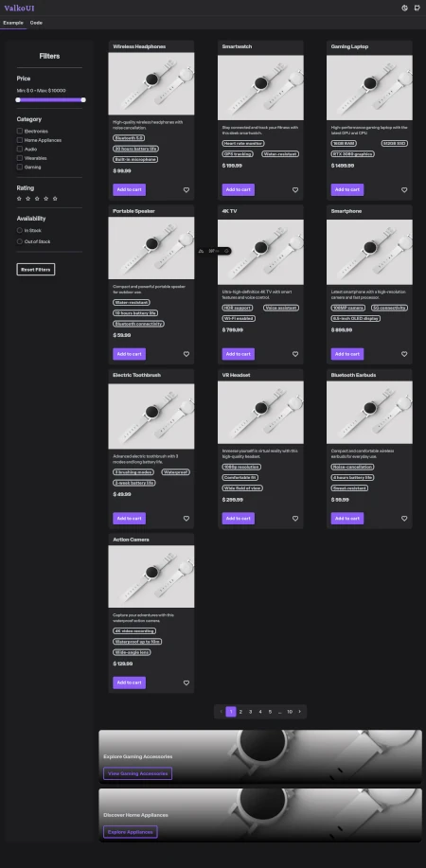The width and height of the screenshot is (426, 868).
Task: Toggle the theme switcher icon in header
Action: (404, 8)
